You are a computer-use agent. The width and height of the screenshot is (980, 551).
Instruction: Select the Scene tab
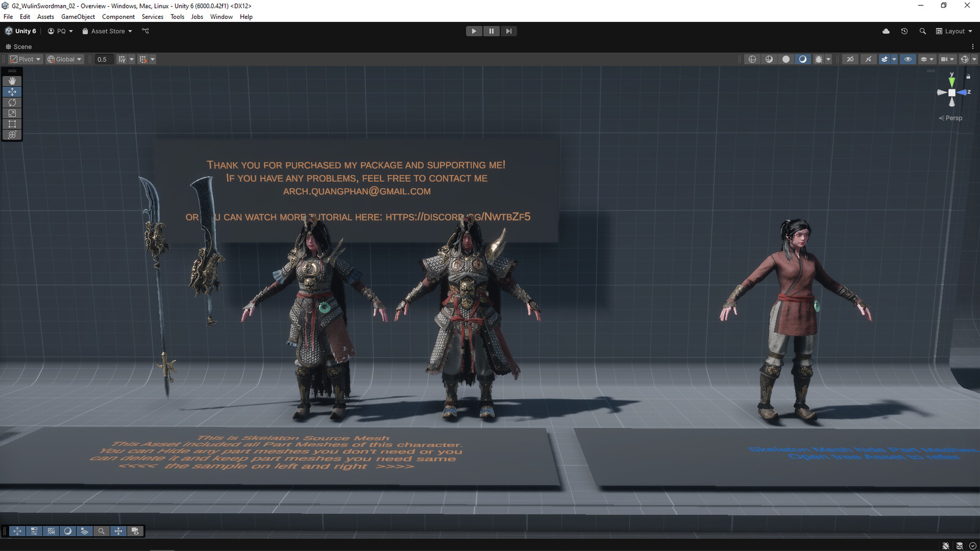tap(19, 47)
